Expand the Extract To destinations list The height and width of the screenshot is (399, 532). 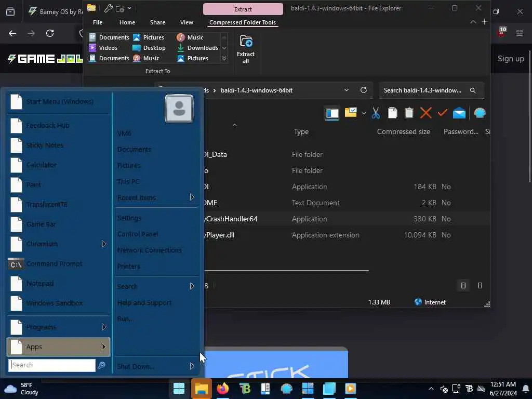pos(224,58)
